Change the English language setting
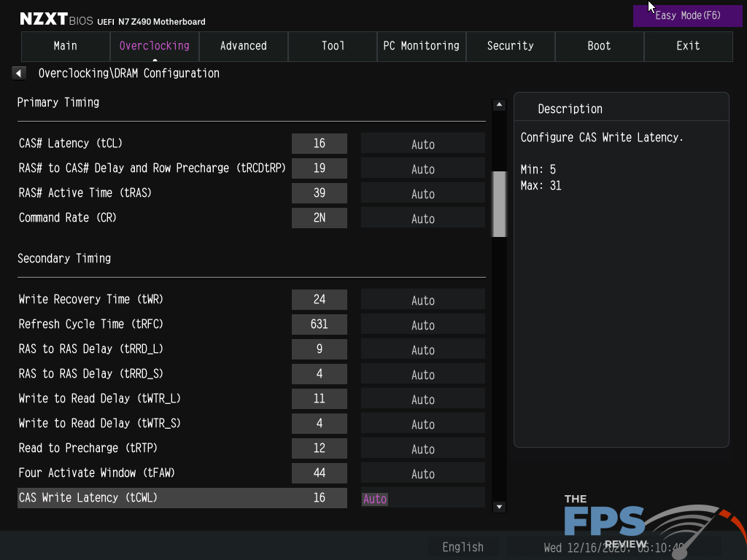The height and width of the screenshot is (560, 747). coord(463,547)
